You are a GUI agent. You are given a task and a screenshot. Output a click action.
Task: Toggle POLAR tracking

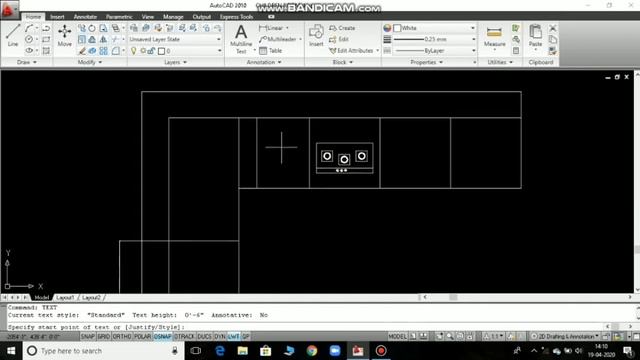click(x=142, y=336)
